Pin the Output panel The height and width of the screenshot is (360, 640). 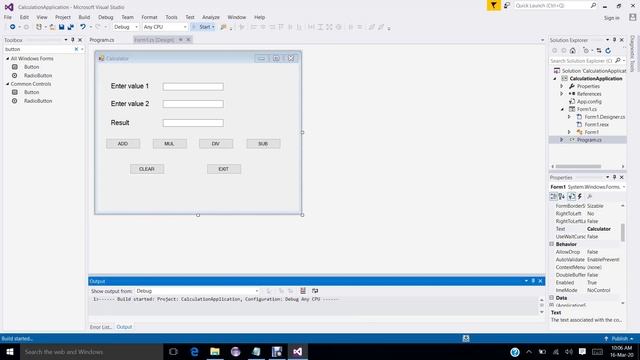[533, 281]
